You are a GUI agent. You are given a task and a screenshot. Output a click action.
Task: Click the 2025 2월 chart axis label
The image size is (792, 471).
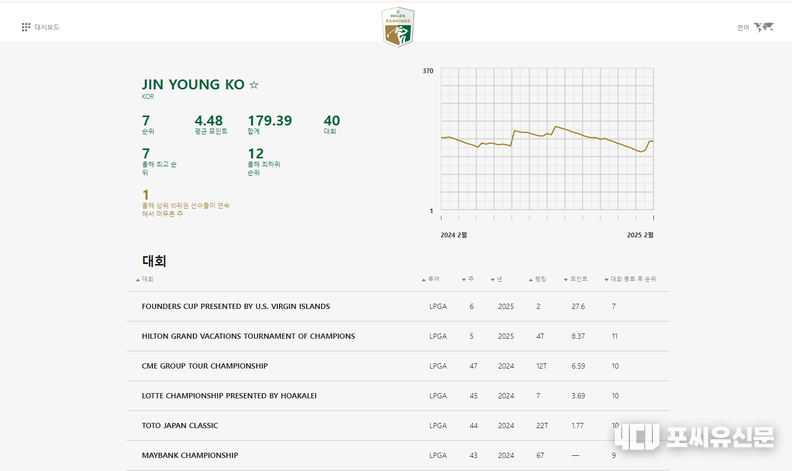pyautogui.click(x=640, y=235)
